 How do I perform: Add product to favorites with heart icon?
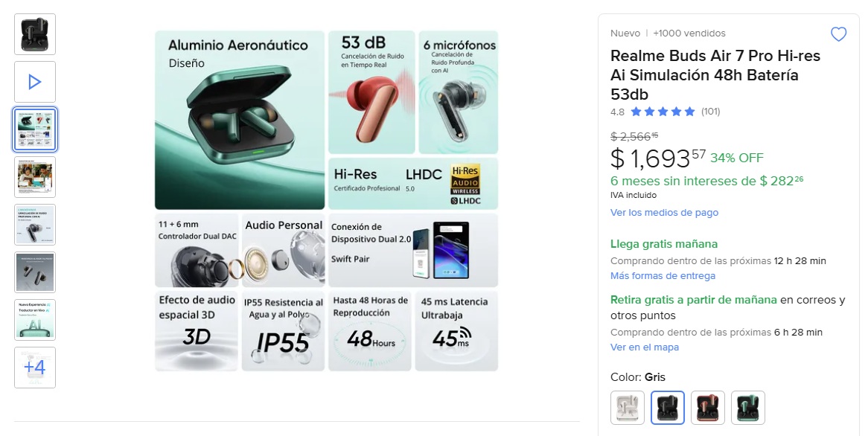point(838,34)
